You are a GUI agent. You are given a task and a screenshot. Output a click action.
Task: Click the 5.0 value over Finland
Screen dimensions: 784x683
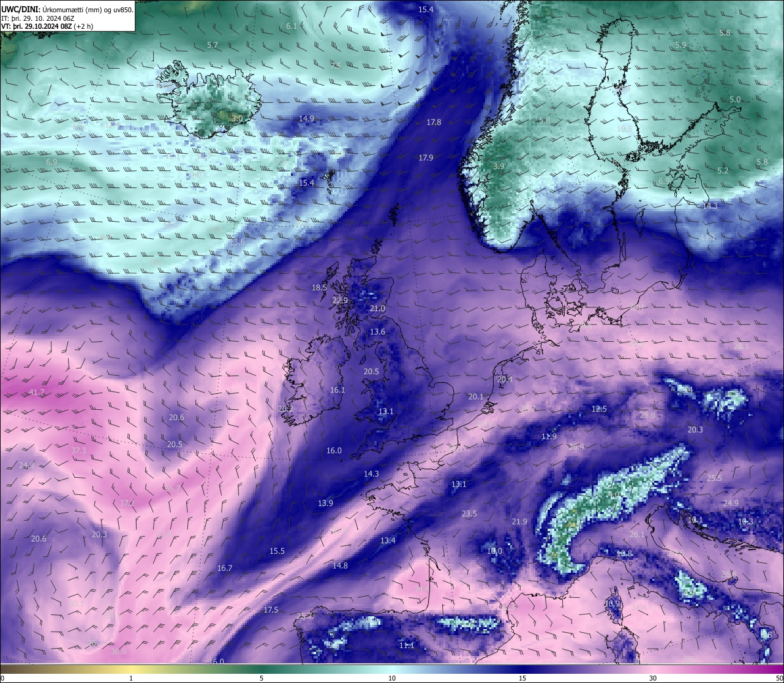tap(735, 99)
